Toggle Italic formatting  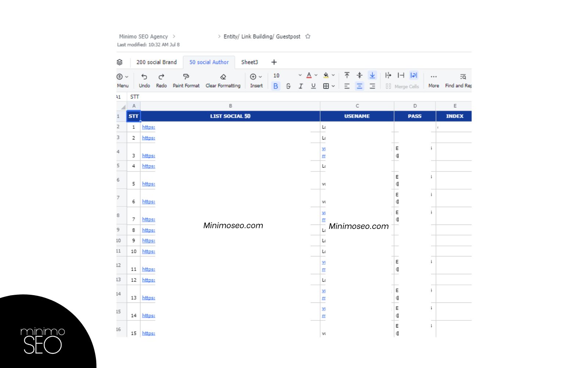click(301, 86)
